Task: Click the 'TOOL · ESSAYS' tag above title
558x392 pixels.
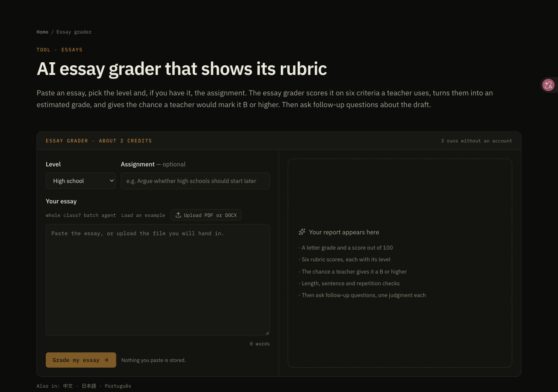Action: click(x=60, y=50)
